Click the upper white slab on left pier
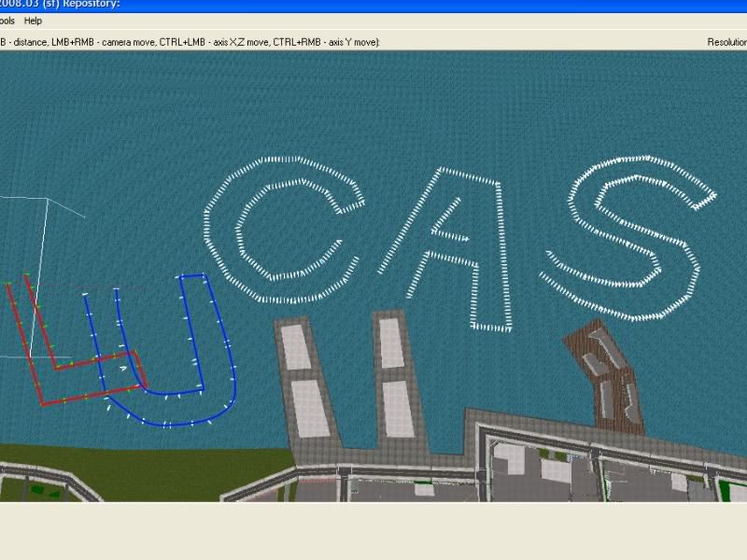 pyautogui.click(x=297, y=345)
